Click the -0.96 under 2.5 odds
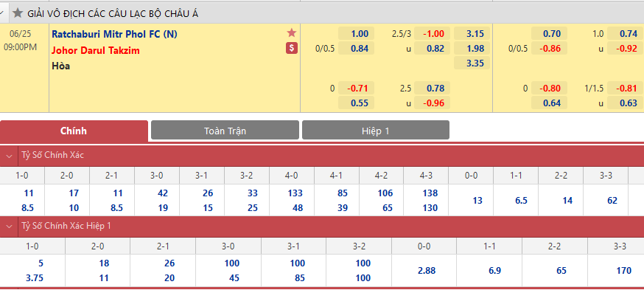644x290 pixels. [x=432, y=103]
